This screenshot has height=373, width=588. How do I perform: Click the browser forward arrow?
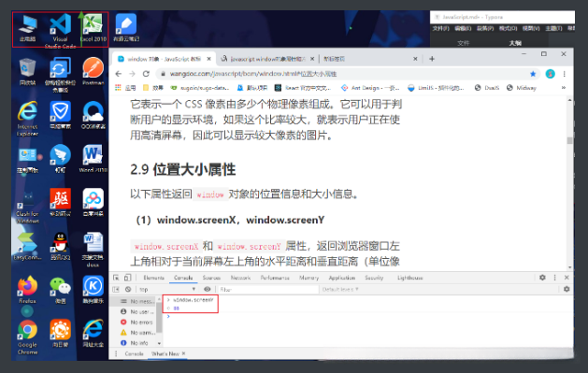pyautogui.click(x=132, y=74)
